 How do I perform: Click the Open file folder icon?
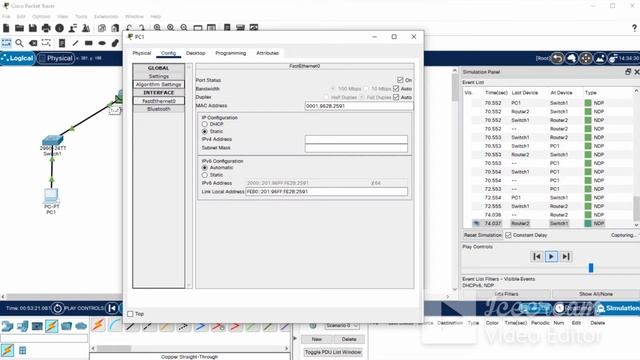coord(19,28)
